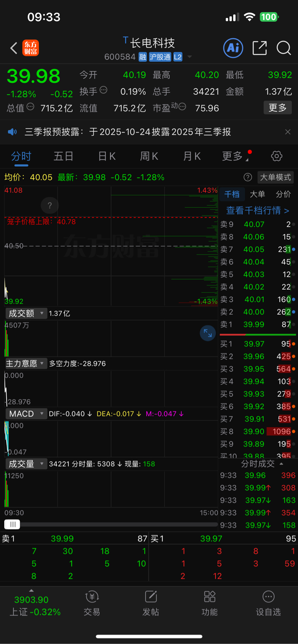
Task: Tap the 买1 39.97 order book row
Action: coord(258,344)
